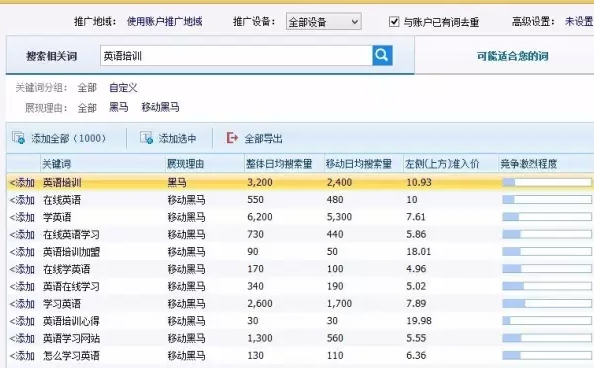Viewport: 594px width, 368px height.
Task: Add keyword 英语学习网站 via <添加
Action: tap(22, 338)
